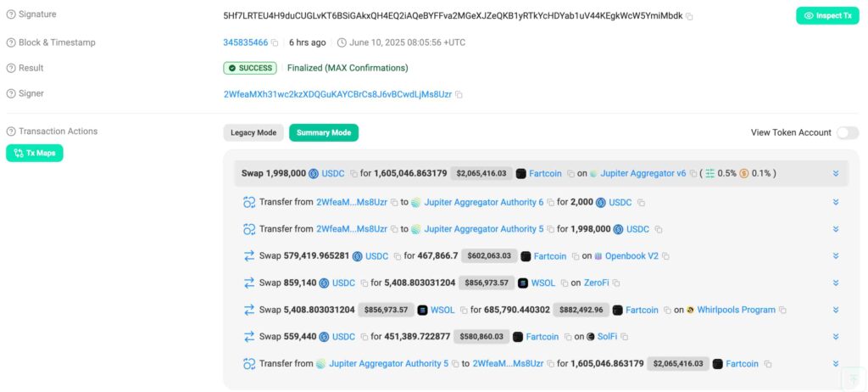The height and width of the screenshot is (392, 868).
Task: Copy the signer address
Action: tap(459, 95)
